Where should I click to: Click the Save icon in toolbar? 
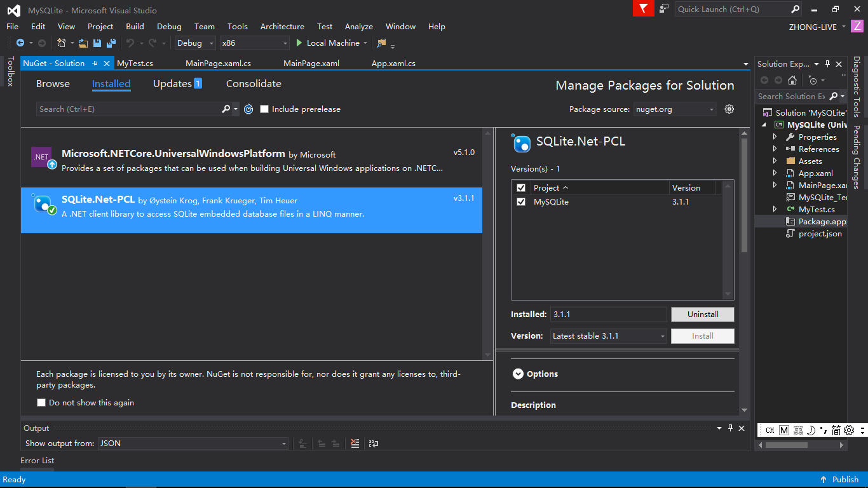(x=97, y=43)
